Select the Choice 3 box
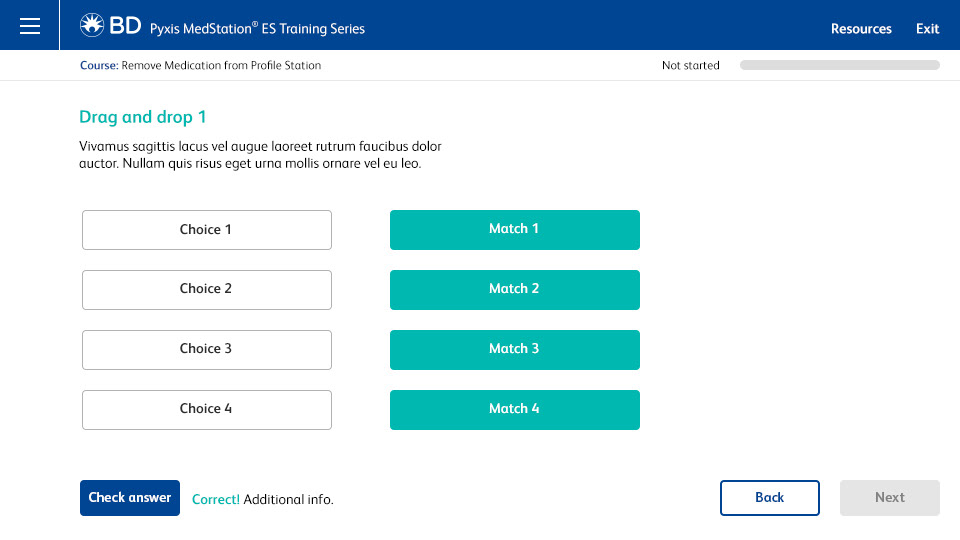Viewport: 960px width, 540px height. click(207, 350)
